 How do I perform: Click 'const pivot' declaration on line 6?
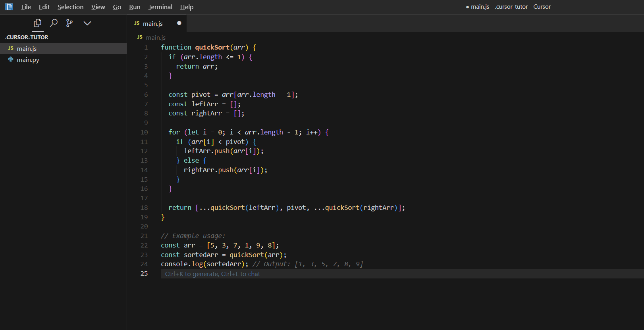click(x=189, y=94)
